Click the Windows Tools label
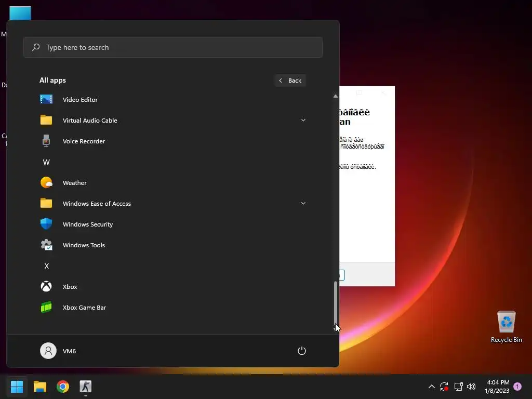 (x=84, y=245)
